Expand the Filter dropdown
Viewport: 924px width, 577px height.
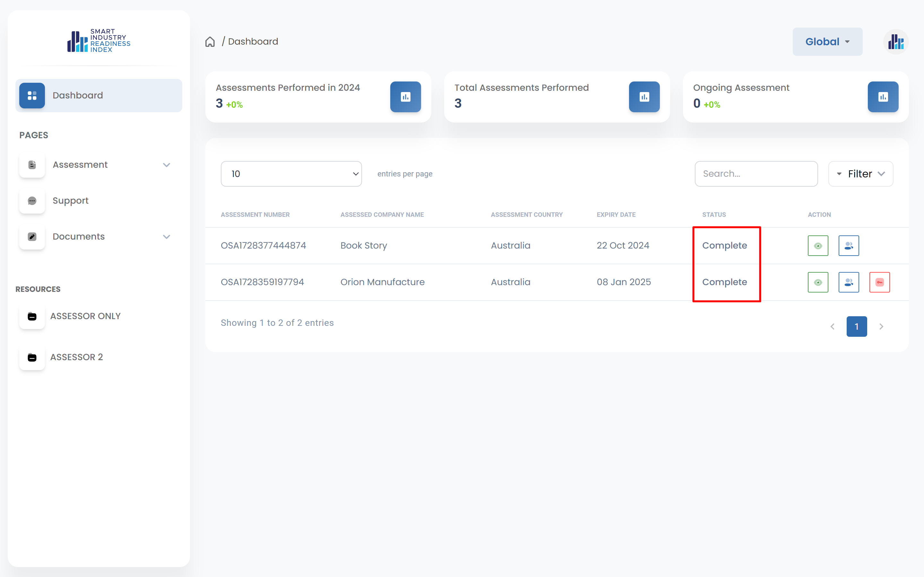coord(861,174)
